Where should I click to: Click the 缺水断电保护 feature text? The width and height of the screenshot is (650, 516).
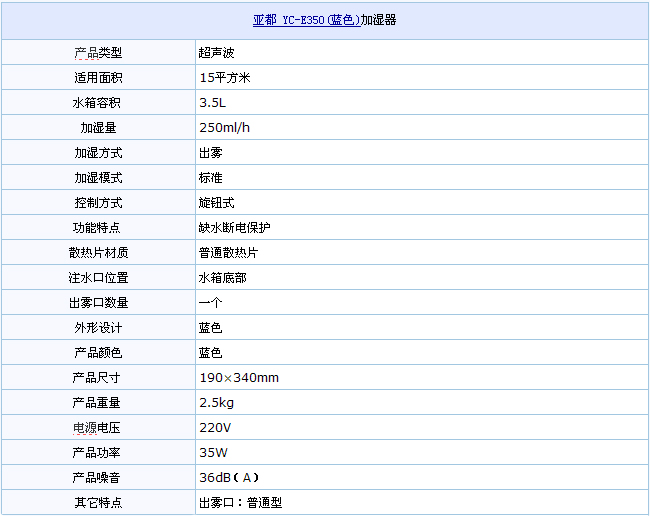pos(235,227)
